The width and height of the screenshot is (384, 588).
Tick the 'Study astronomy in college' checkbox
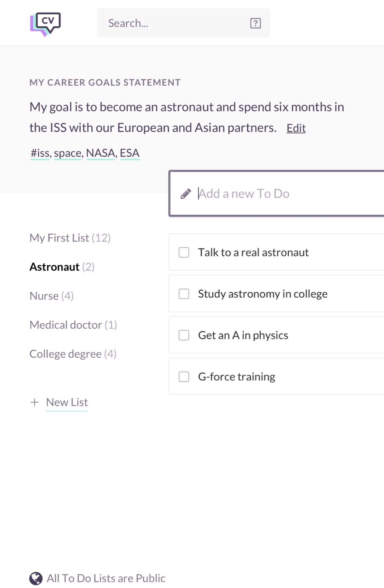point(184,294)
